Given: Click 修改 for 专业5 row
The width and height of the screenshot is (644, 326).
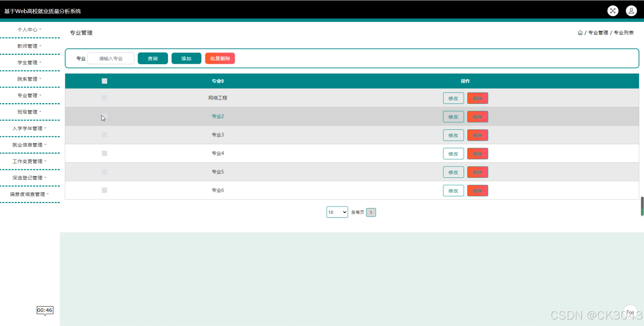Looking at the screenshot, I should point(453,172).
